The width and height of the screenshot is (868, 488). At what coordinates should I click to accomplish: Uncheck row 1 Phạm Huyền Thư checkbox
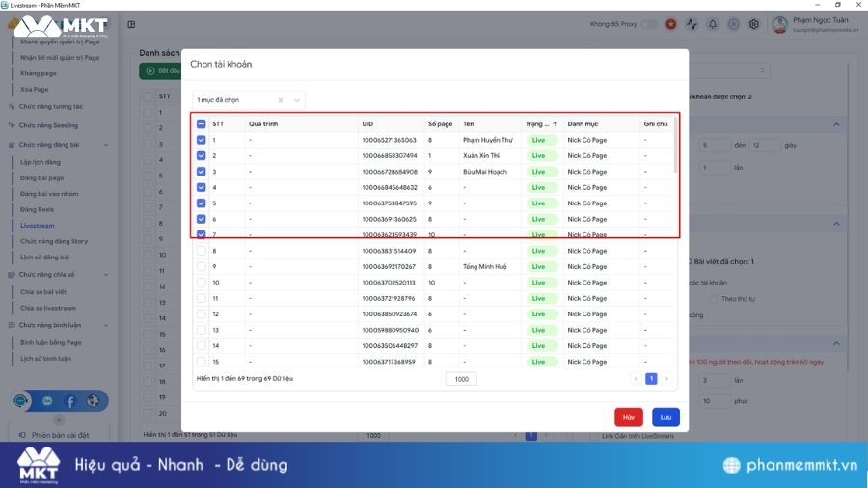point(202,140)
